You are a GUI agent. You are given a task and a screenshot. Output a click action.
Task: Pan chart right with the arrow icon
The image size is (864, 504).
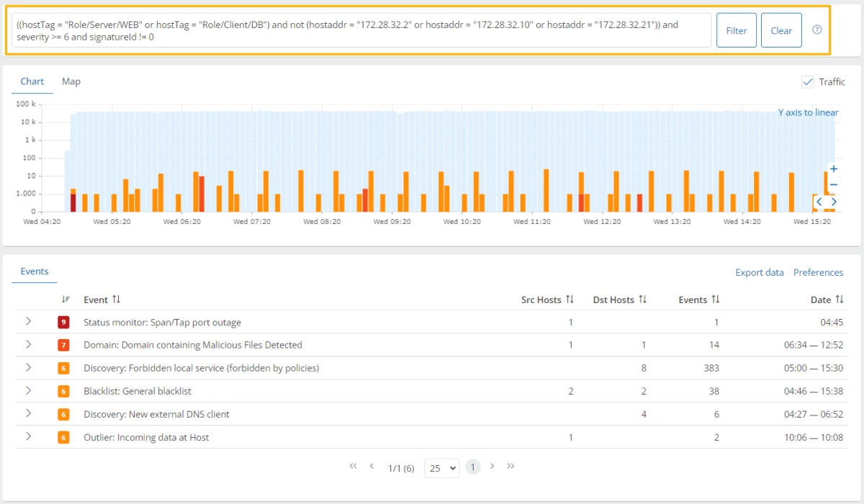(834, 202)
